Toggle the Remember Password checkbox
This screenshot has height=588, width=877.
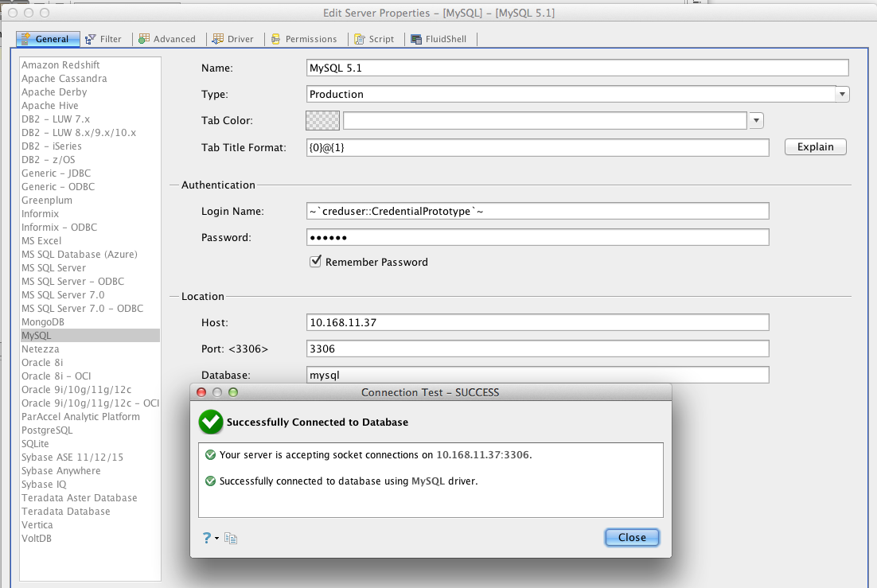(315, 261)
